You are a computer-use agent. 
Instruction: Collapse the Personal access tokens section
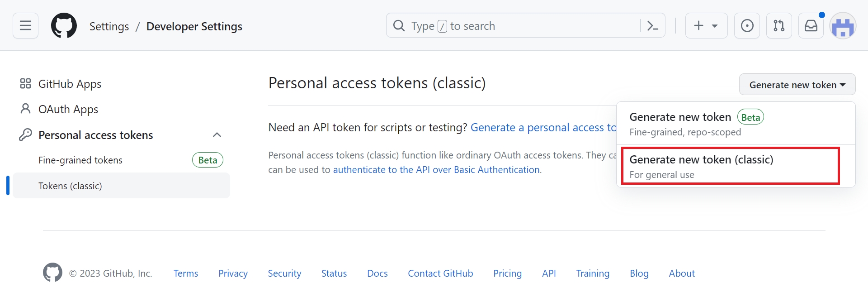tap(217, 135)
